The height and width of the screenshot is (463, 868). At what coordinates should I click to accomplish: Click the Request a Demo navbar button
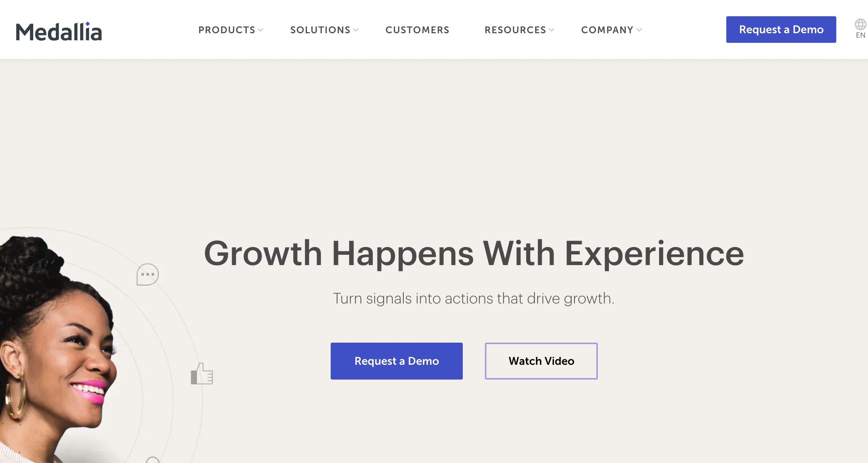point(782,29)
